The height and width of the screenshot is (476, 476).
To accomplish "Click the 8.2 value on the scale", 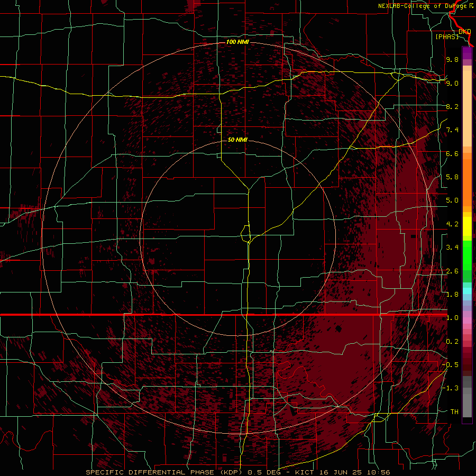I will [452, 106].
